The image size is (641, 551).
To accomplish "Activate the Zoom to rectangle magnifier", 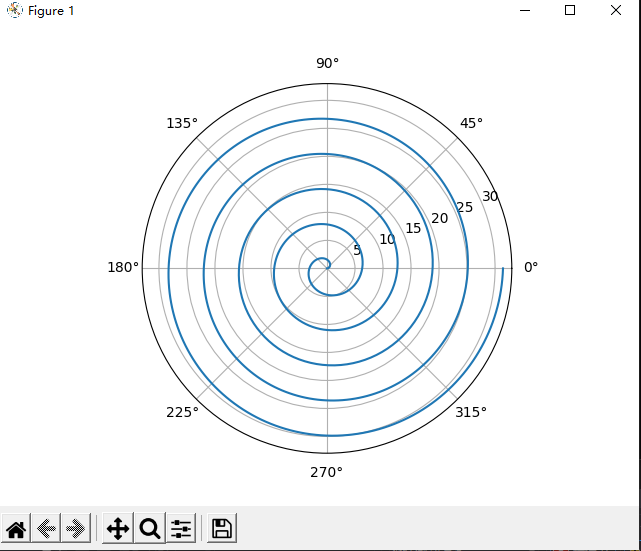I will coord(150,529).
